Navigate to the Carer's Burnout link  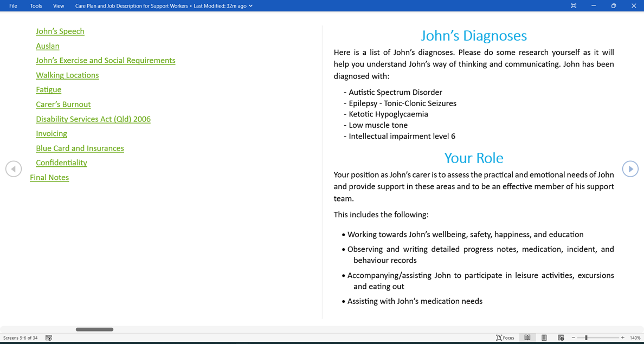63,104
